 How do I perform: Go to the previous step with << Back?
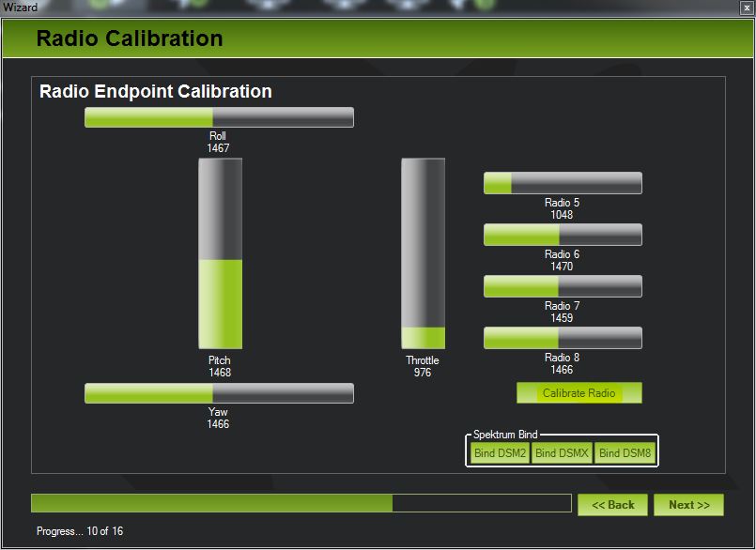(613, 505)
